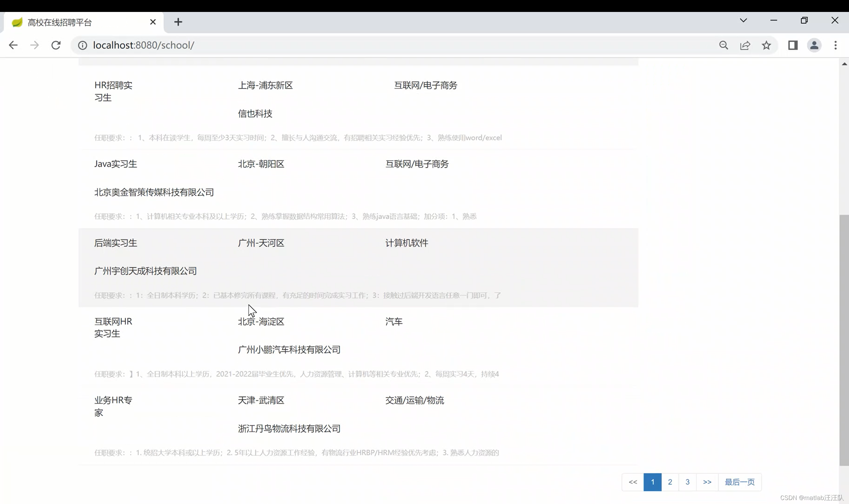Go to page 3 in pagination

[687, 482]
